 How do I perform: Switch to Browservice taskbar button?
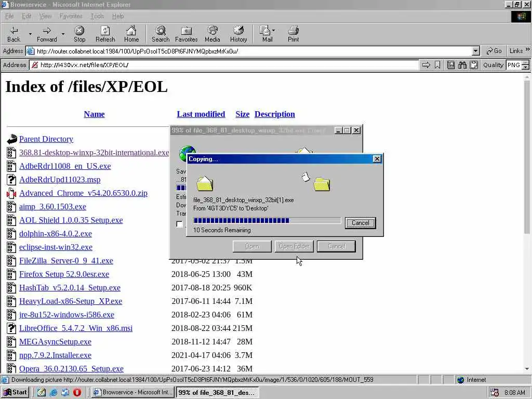pyautogui.click(x=134, y=392)
